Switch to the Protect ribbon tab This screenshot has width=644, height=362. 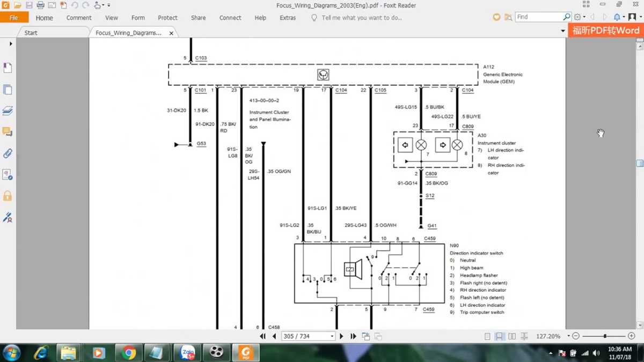click(167, 18)
